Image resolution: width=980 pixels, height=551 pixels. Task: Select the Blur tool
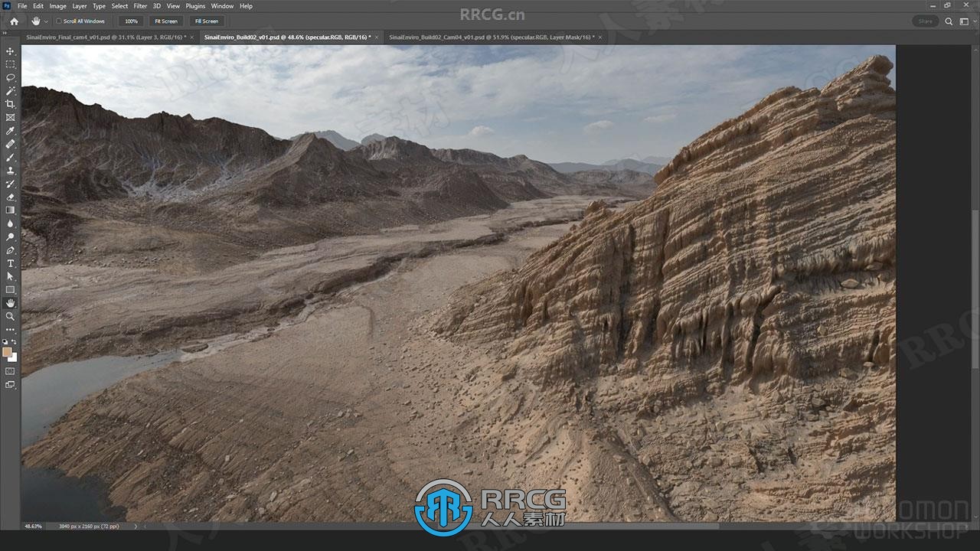pyautogui.click(x=10, y=223)
